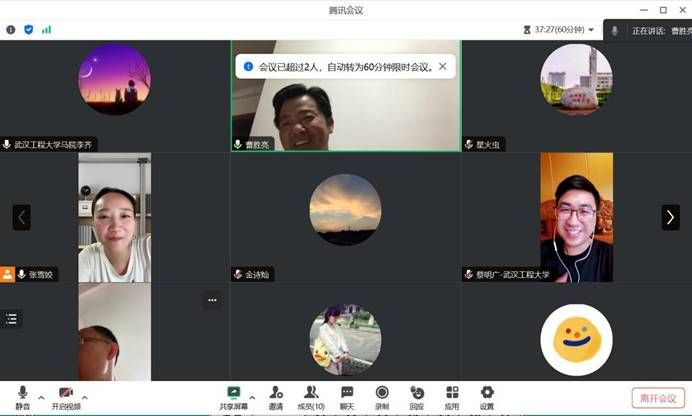Screen dimensions: 692x416
Task: Open the apps (应用) menu
Action: [452, 394]
